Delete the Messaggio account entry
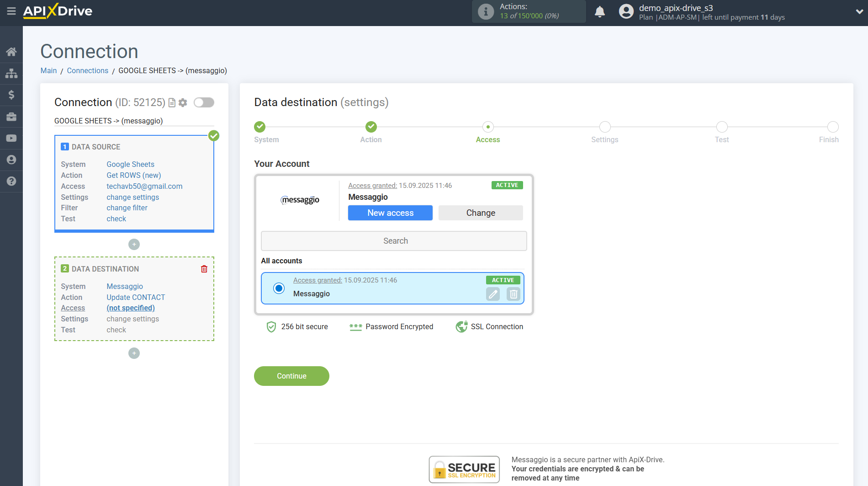Screen dimensions: 868x486 click(x=513, y=294)
